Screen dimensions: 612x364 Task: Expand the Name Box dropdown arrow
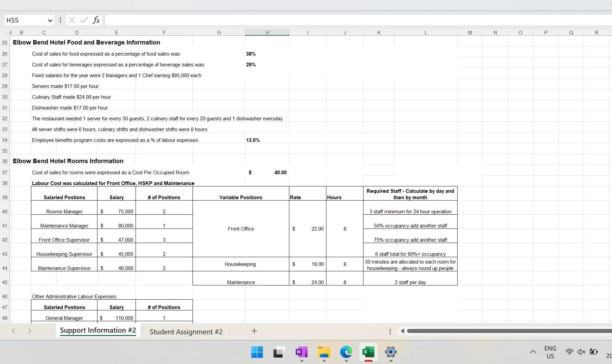[50, 21]
